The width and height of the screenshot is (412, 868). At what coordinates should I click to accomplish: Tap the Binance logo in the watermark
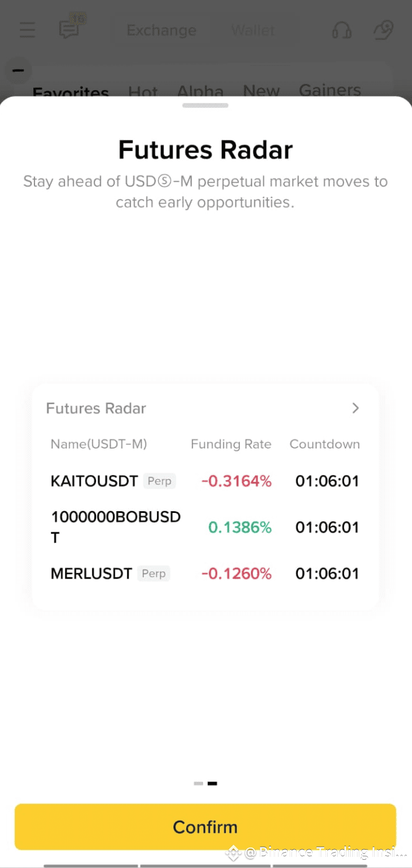234,853
